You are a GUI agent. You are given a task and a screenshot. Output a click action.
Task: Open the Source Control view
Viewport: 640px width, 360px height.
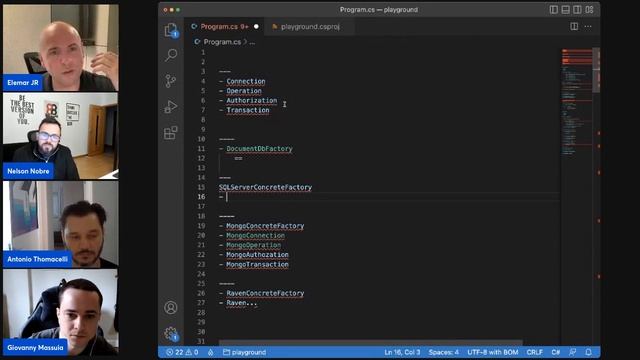click(171, 81)
